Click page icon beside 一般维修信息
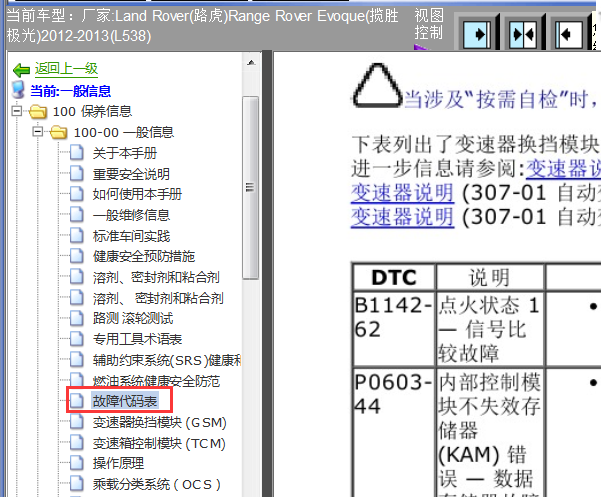The width and height of the screenshot is (601, 497). click(x=77, y=214)
